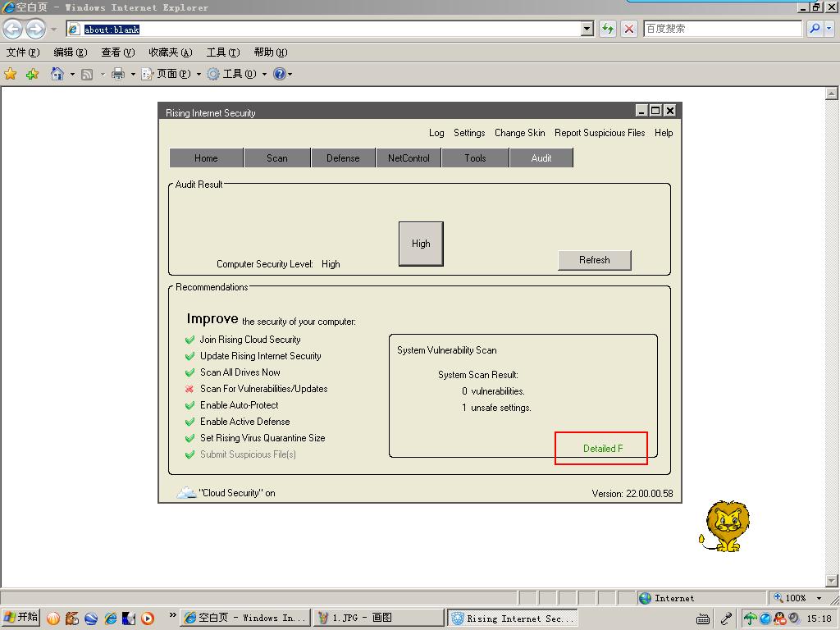Click the green umbrella tray icon
This screenshot has height=630, width=840.
[750, 619]
